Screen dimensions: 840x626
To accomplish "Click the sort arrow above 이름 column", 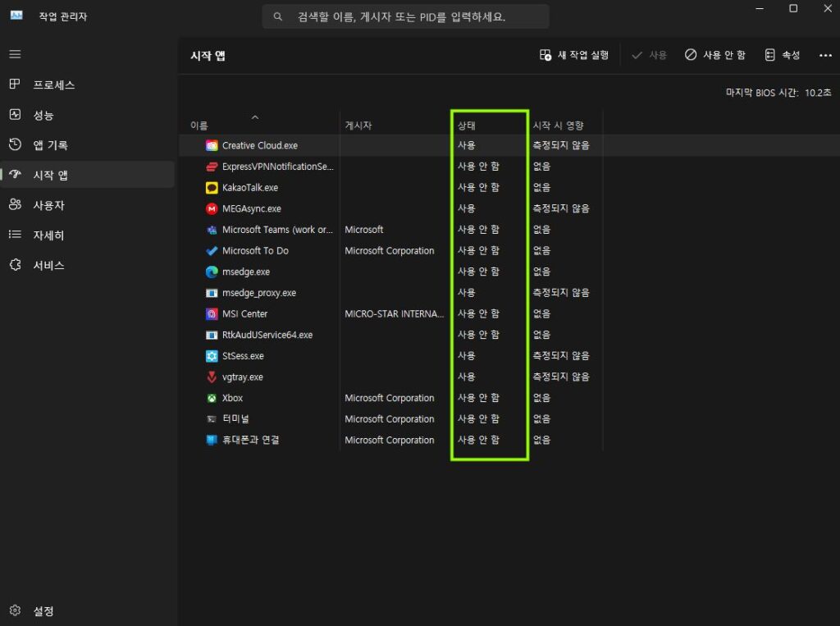I will [254, 117].
